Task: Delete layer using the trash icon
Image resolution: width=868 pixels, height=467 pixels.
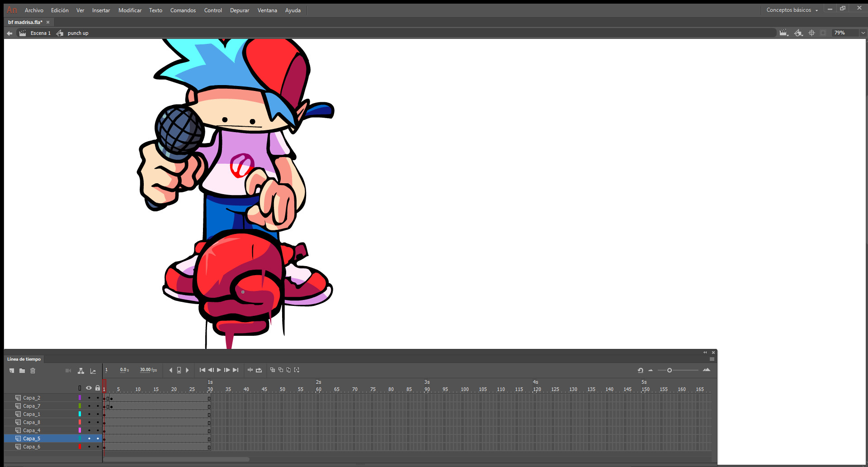Action: 33,371
